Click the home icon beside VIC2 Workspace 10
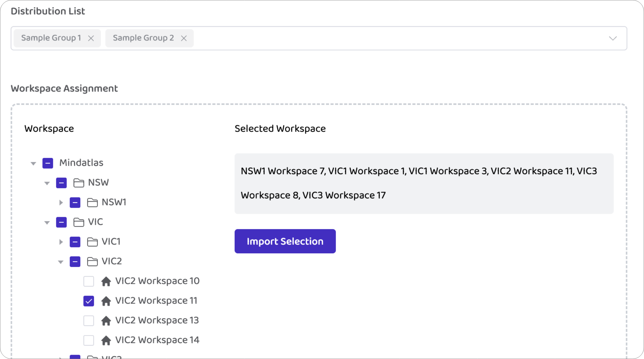 coord(106,281)
